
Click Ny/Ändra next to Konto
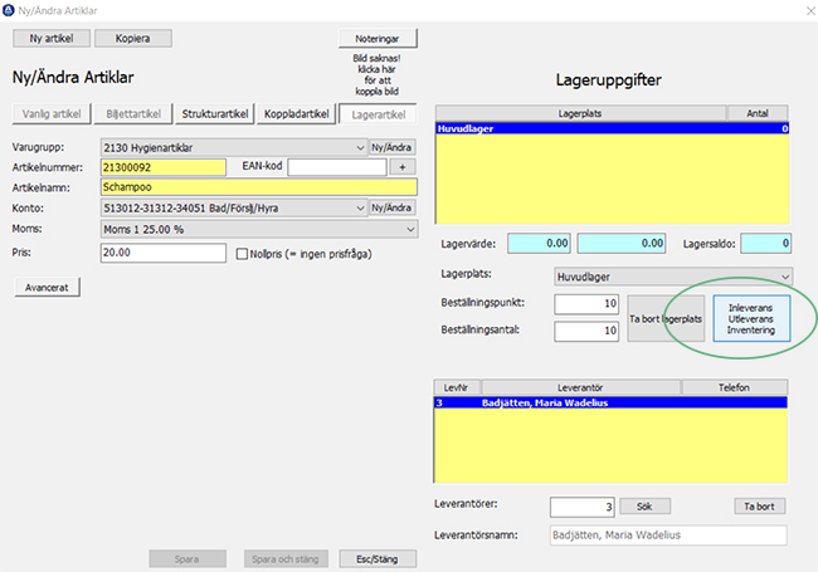tap(392, 208)
